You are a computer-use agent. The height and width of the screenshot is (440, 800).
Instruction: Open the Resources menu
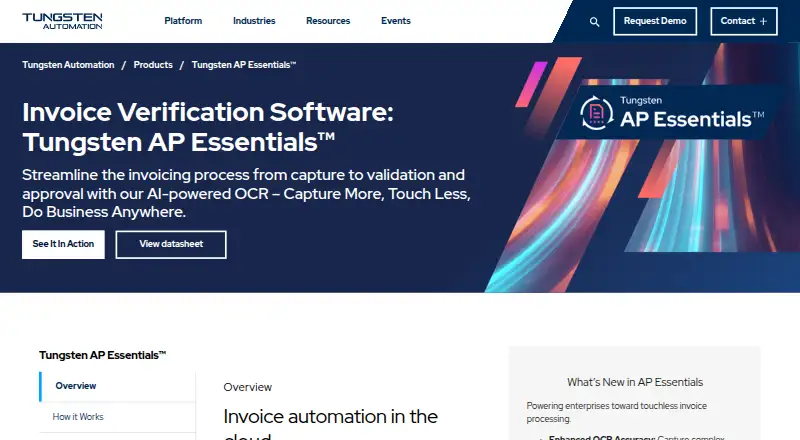pyautogui.click(x=328, y=21)
